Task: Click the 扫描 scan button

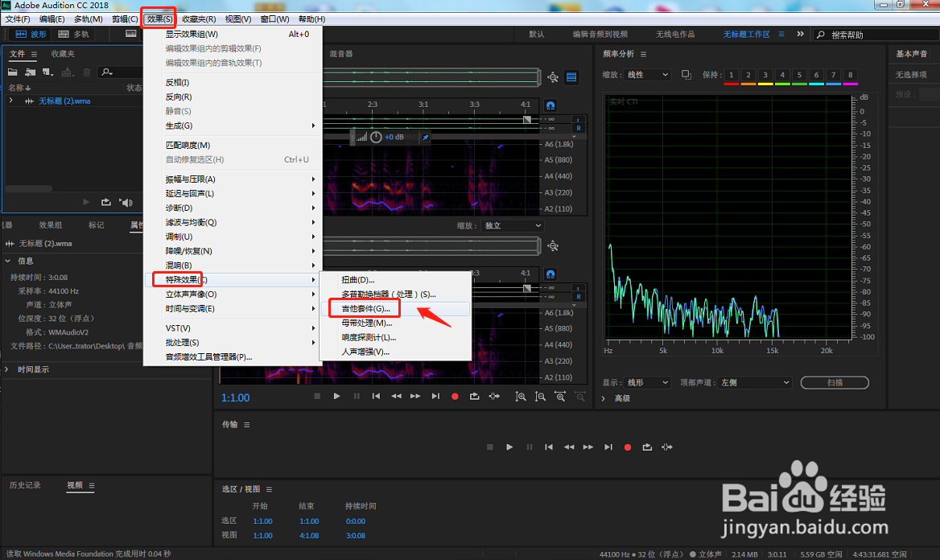Action: click(x=835, y=382)
